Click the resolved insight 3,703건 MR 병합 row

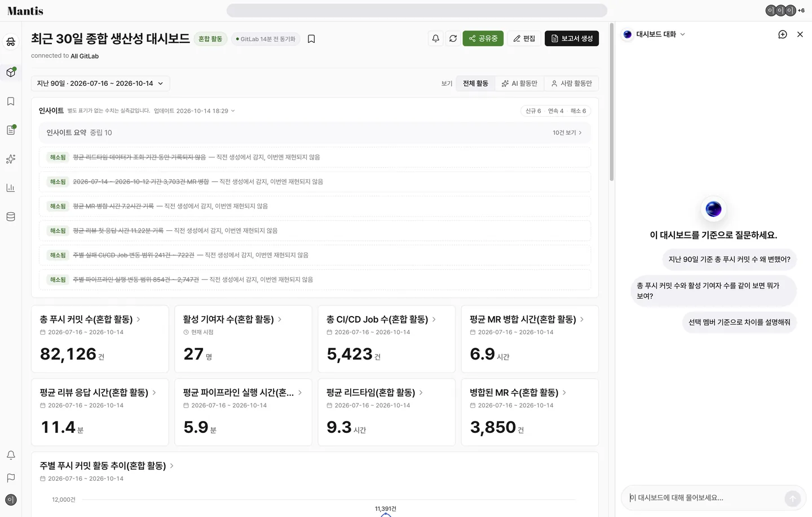[315, 182]
